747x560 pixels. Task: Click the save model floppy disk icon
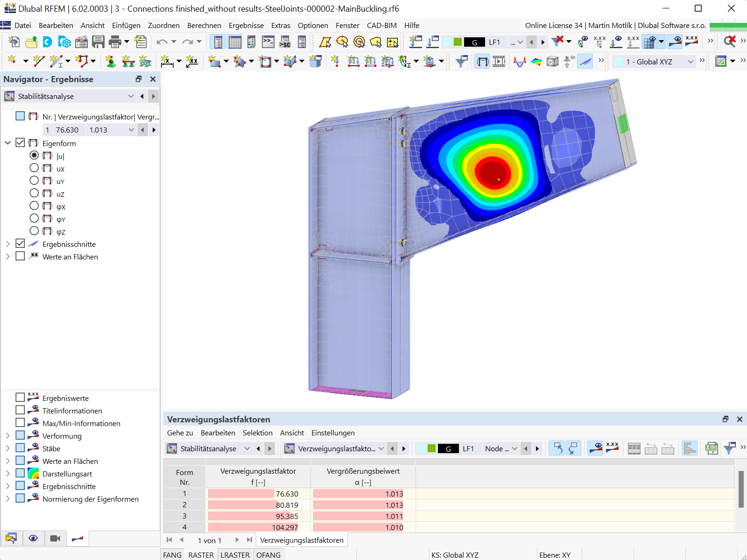point(98,42)
